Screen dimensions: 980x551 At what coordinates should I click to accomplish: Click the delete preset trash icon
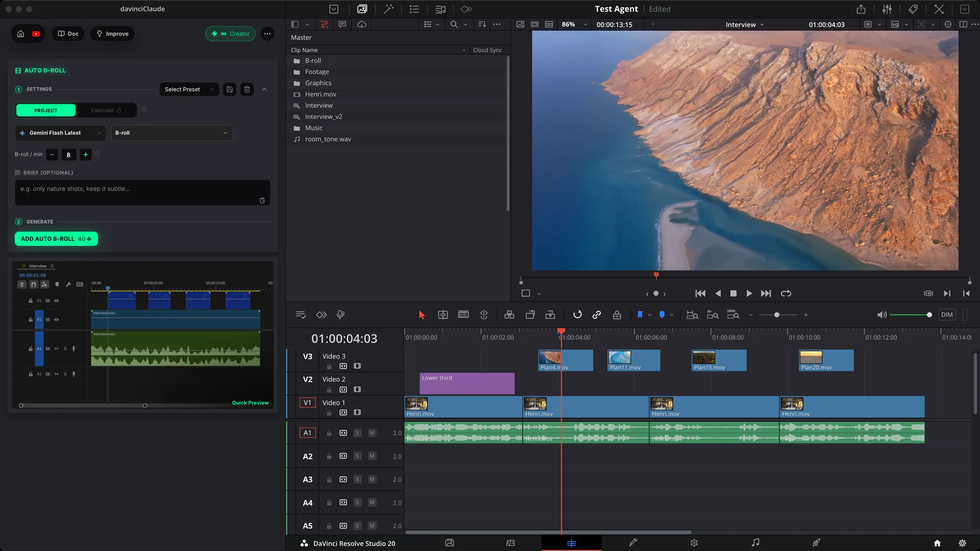(247, 89)
